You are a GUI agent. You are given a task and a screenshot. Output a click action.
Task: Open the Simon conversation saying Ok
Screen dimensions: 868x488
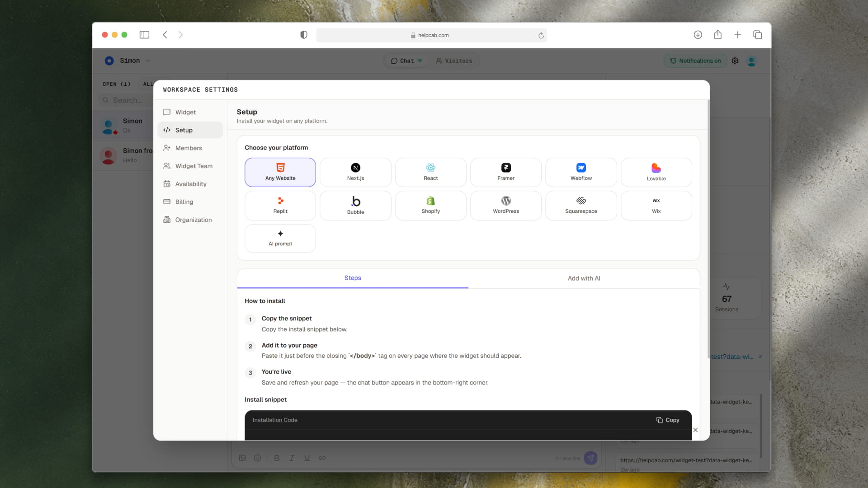coord(123,126)
